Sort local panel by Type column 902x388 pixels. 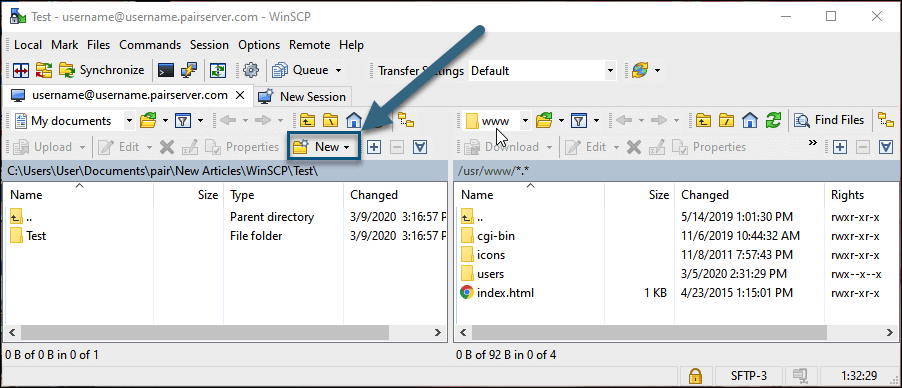284,195
